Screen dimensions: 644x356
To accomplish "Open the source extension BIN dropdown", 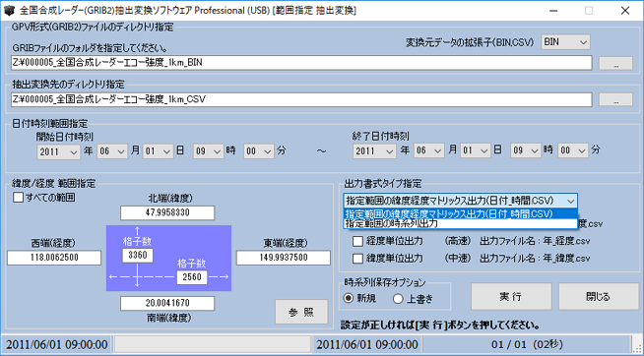I will point(565,42).
